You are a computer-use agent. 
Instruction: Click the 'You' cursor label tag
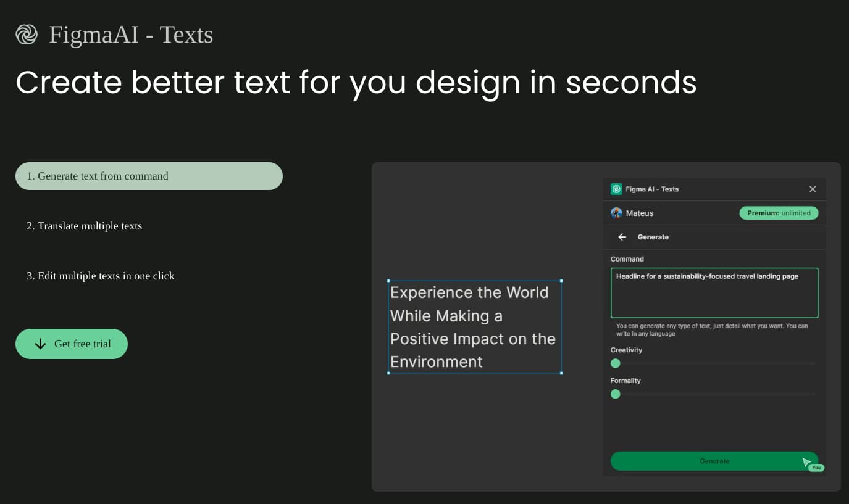click(x=816, y=468)
